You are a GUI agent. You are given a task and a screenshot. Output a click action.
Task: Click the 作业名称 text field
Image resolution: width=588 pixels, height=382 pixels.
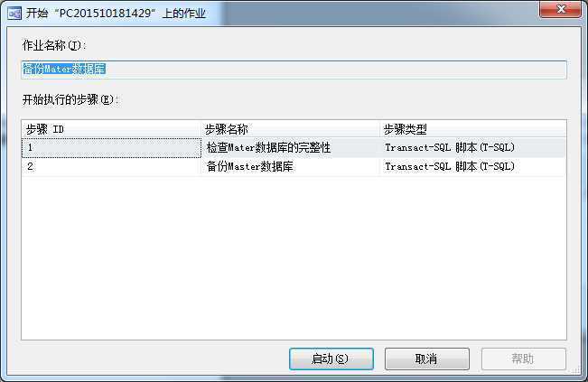pos(294,70)
